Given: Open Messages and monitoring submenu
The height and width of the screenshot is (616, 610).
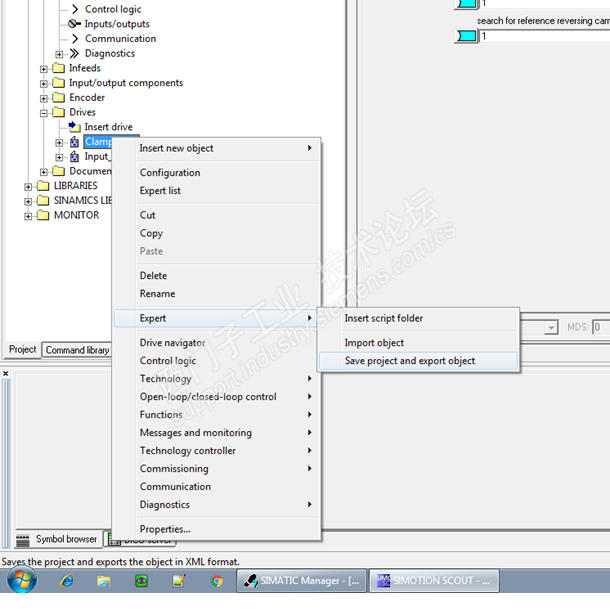Looking at the screenshot, I should click(217, 433).
